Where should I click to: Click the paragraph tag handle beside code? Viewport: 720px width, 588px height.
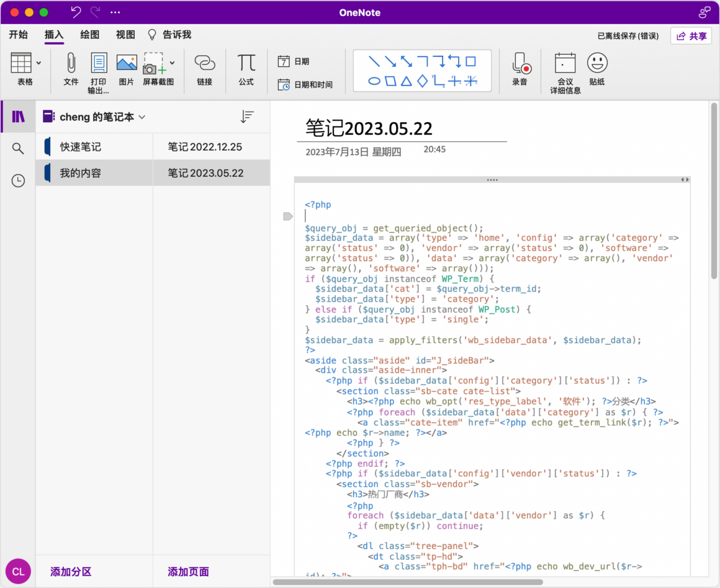(288, 216)
